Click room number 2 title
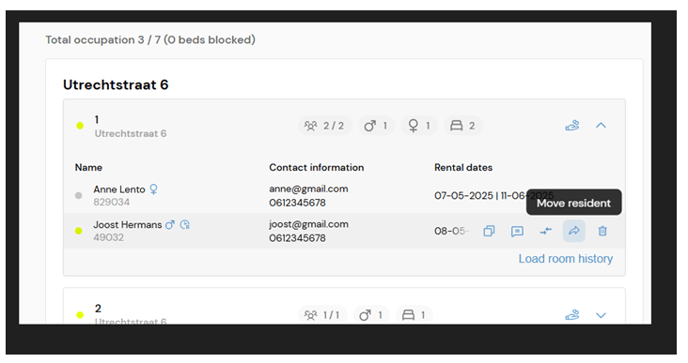Screen dimensions: 688x363 tap(98, 309)
